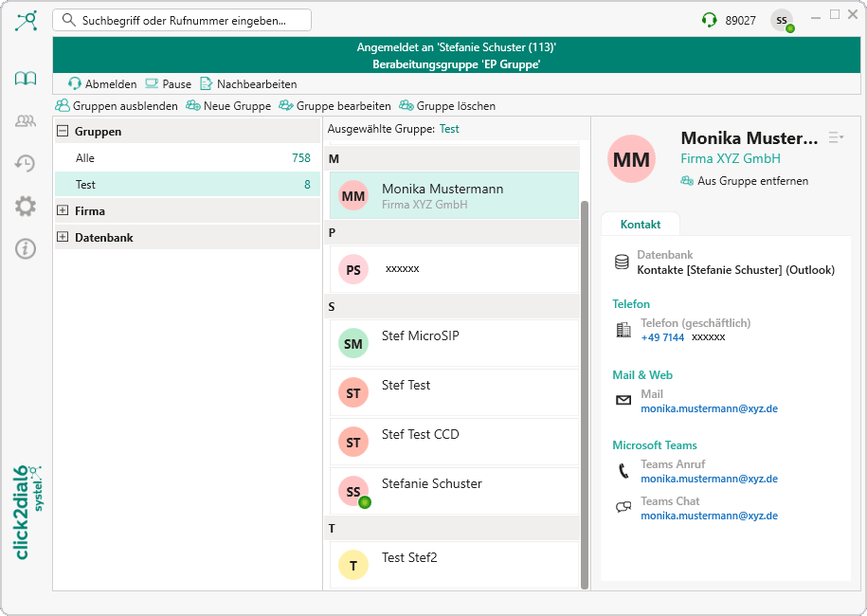Open the phone book icon in sidebar
Viewport: 867px width, 616px height.
click(26, 79)
